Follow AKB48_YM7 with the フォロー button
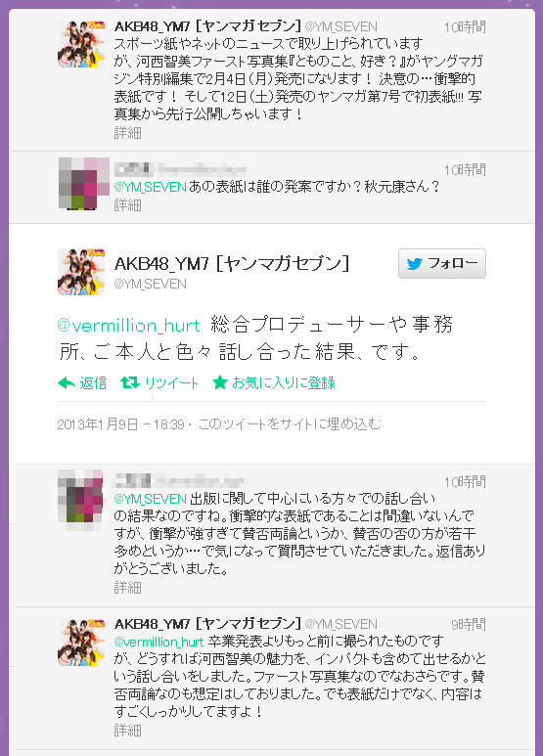Screen dimensions: 543x756 point(441,264)
